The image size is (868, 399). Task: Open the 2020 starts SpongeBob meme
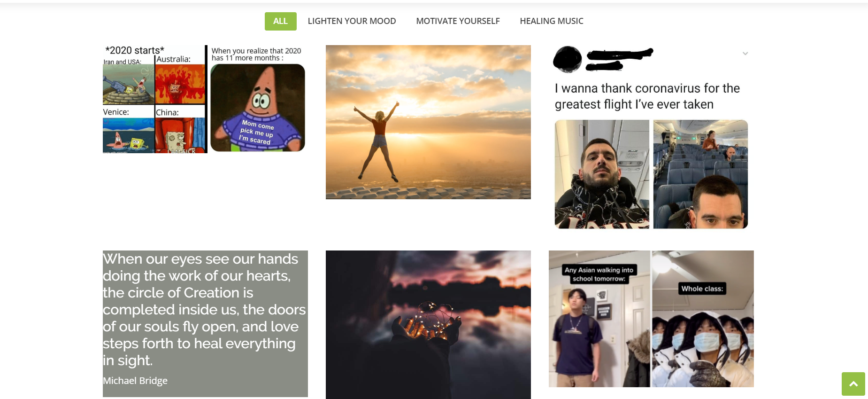pyautogui.click(x=154, y=99)
